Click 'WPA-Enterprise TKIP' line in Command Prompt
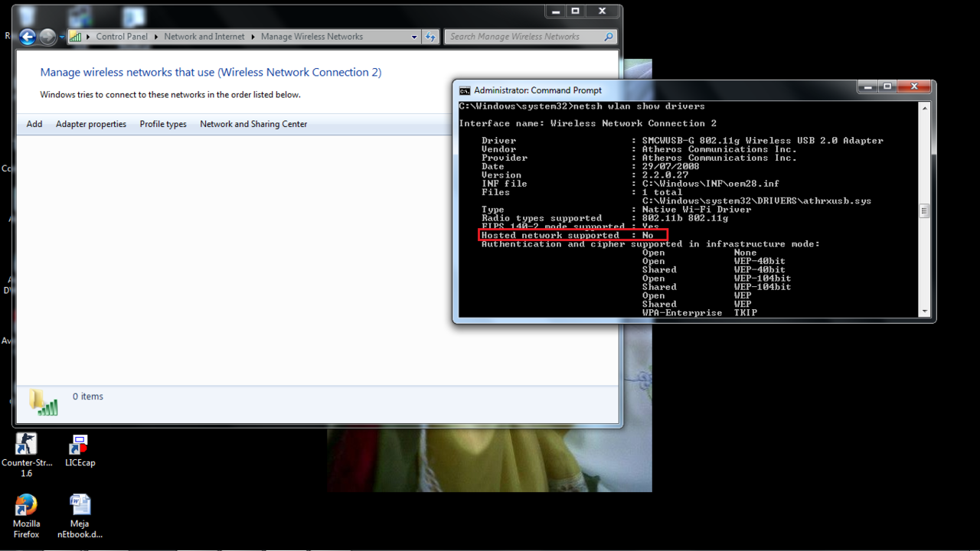 [x=700, y=312]
